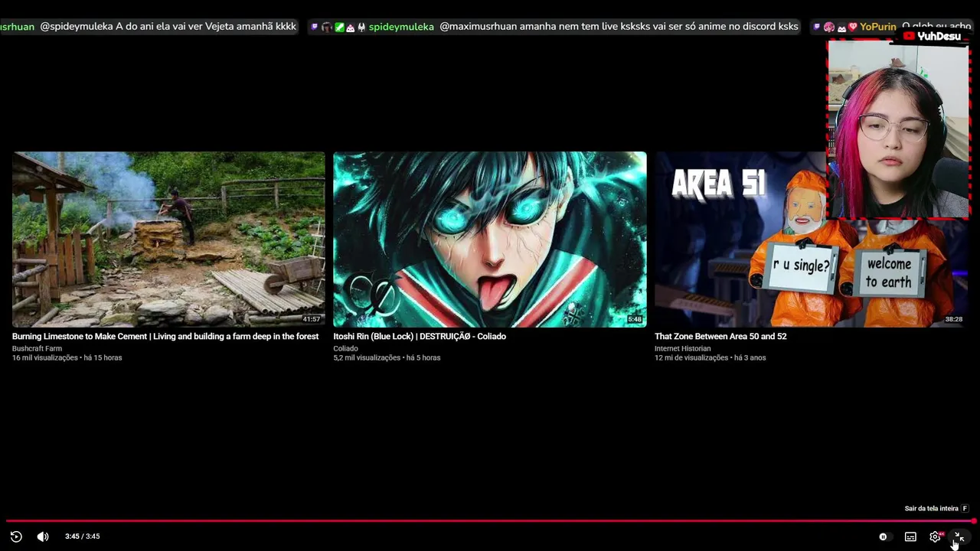Exit full screen with the shrink icon

coord(959,536)
